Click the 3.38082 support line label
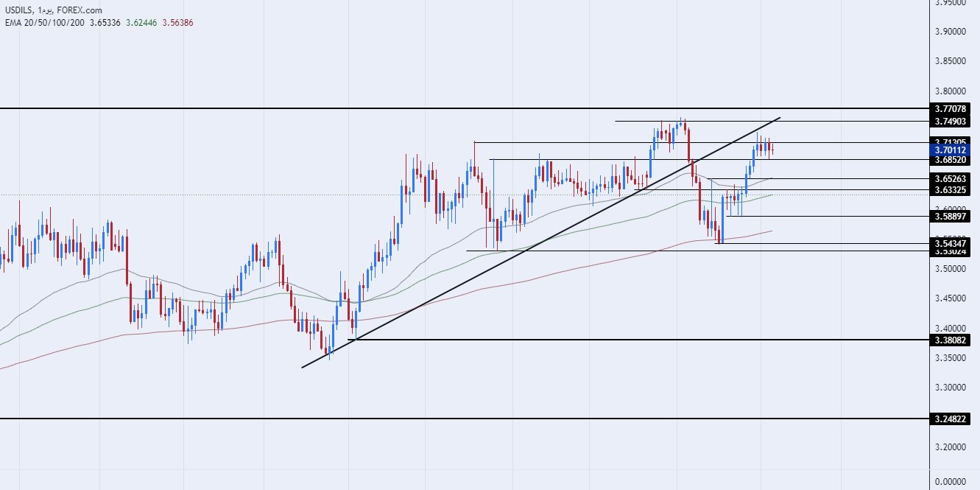980x490 pixels. [951, 340]
